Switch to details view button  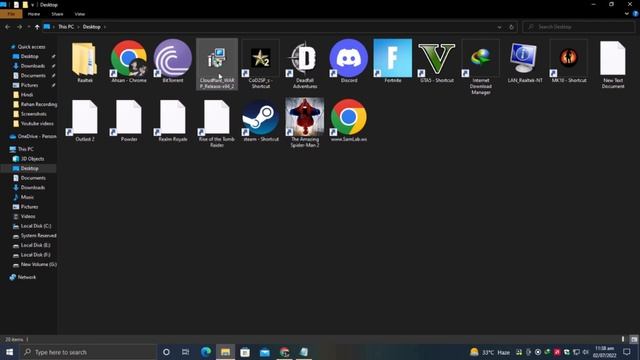click(x=623, y=339)
